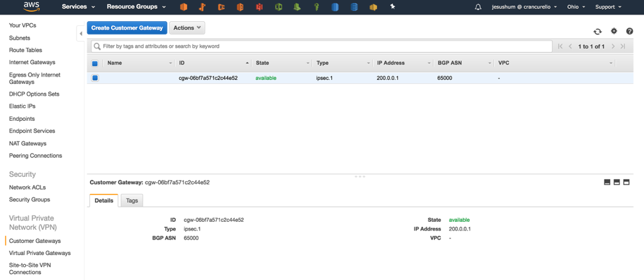Open Subnets in sidebar
Screen dimensions: 644x280
19,38
